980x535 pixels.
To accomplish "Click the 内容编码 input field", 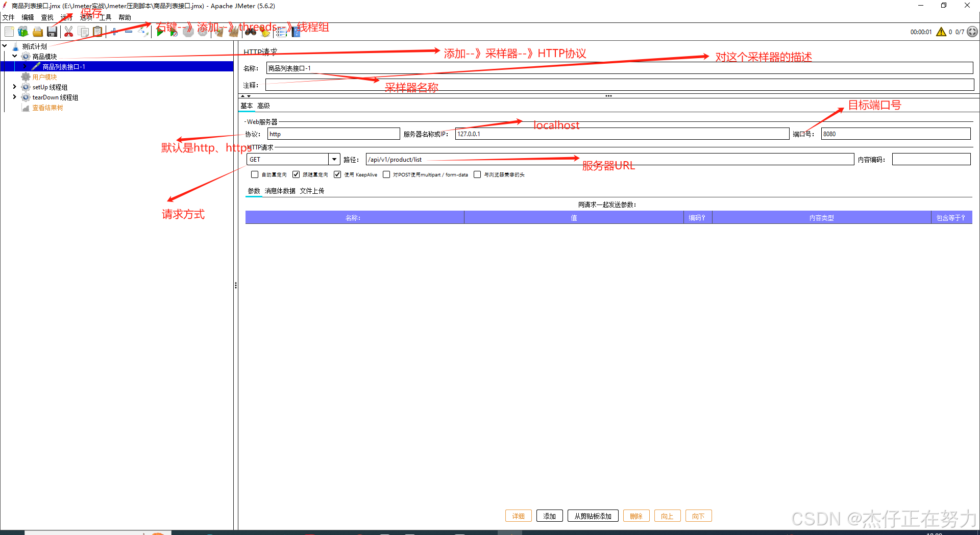I will (932, 159).
